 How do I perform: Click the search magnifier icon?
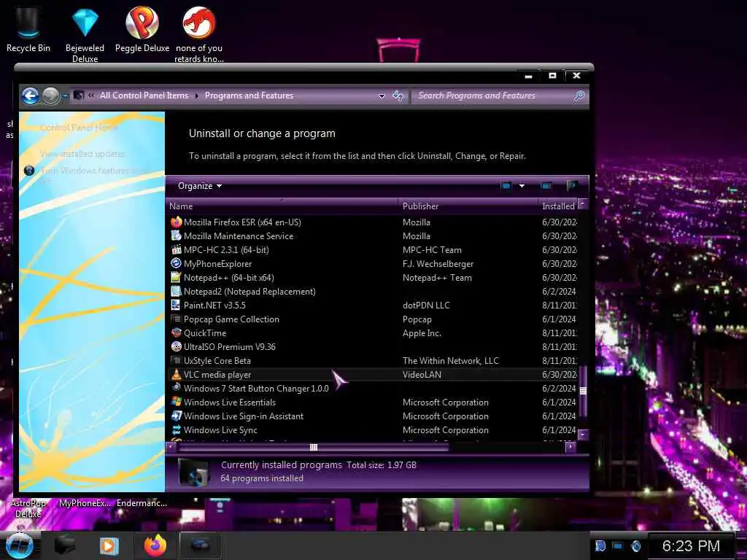coord(579,96)
